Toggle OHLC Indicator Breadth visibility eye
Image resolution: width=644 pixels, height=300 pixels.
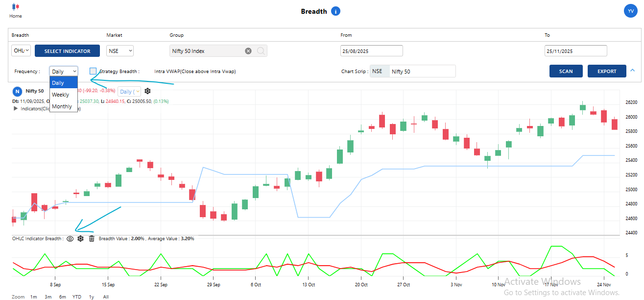70,239
